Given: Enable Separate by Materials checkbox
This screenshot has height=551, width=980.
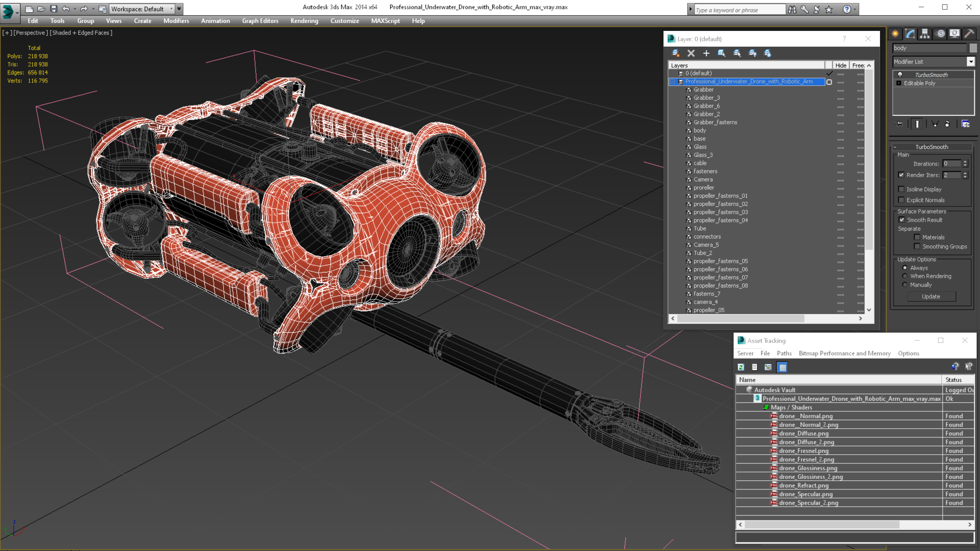Looking at the screenshot, I should [917, 237].
